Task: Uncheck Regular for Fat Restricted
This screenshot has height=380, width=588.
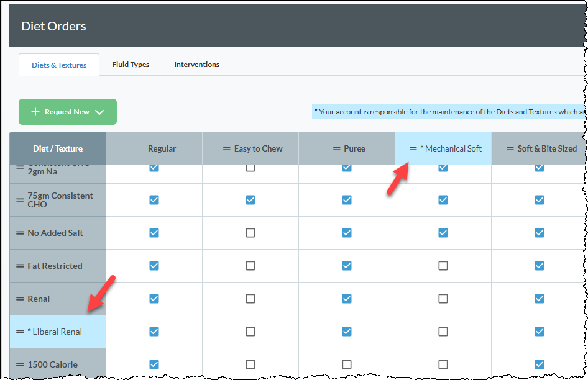Action: pyautogui.click(x=154, y=266)
